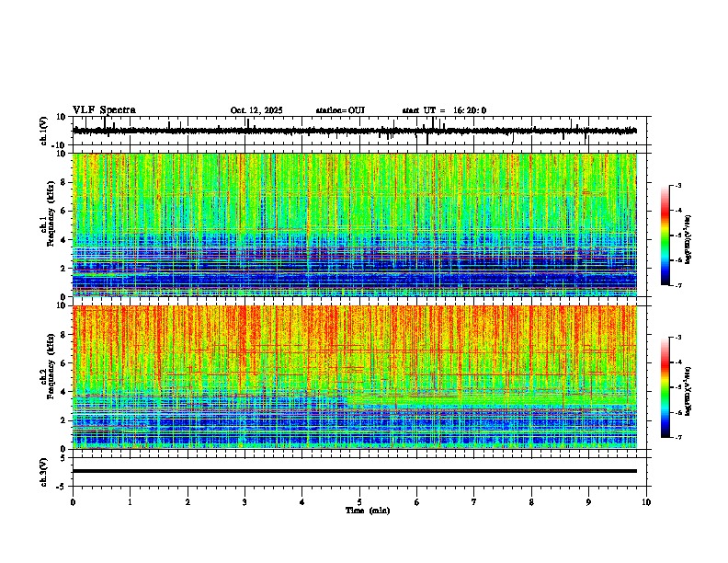Click the time axis tick label '10'

pos(646,502)
